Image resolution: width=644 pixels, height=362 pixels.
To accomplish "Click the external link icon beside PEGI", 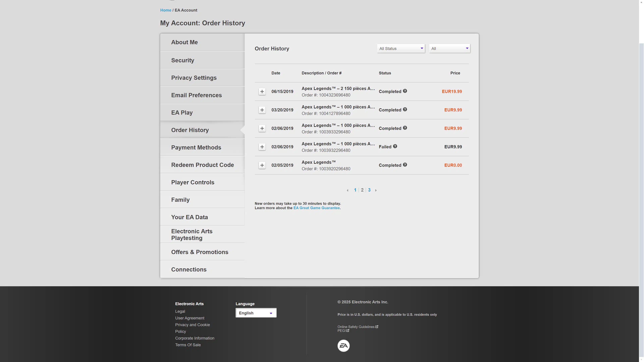I will click(x=348, y=330).
